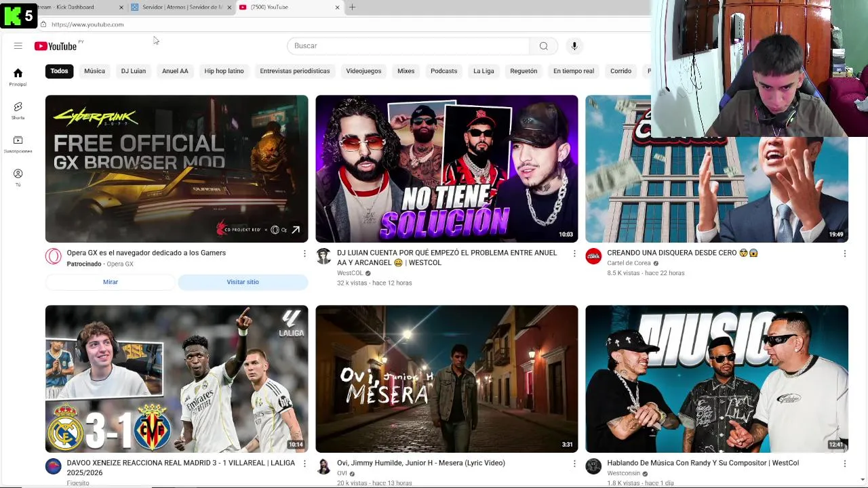Open options menu for DJ Luian video
Image resolution: width=868 pixels, height=488 pixels.
574,253
